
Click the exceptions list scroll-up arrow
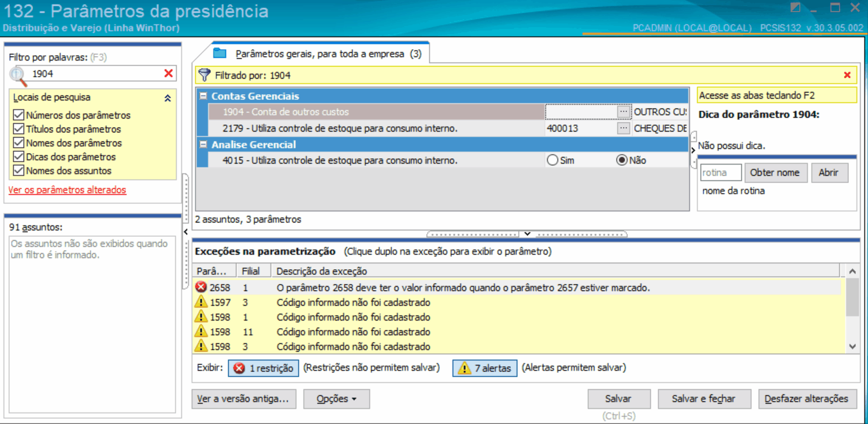[x=852, y=271]
